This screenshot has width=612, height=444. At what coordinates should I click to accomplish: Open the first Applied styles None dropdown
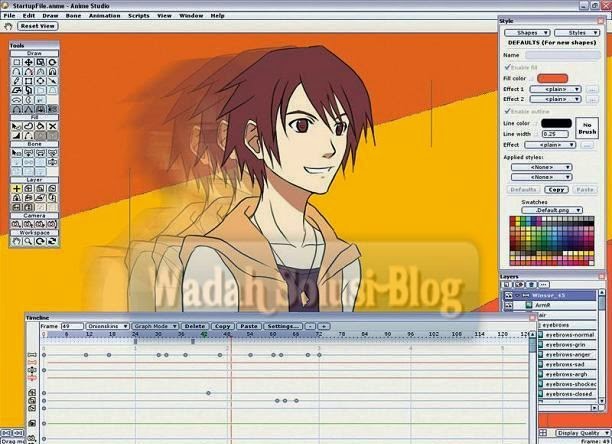point(542,167)
